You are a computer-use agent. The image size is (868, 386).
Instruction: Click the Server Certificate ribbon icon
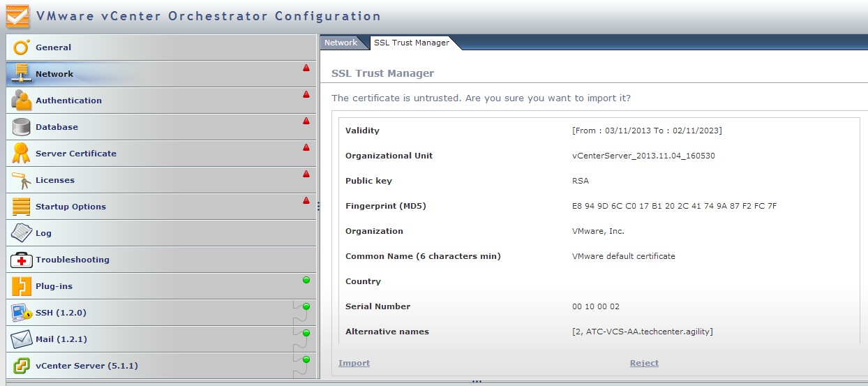point(22,154)
